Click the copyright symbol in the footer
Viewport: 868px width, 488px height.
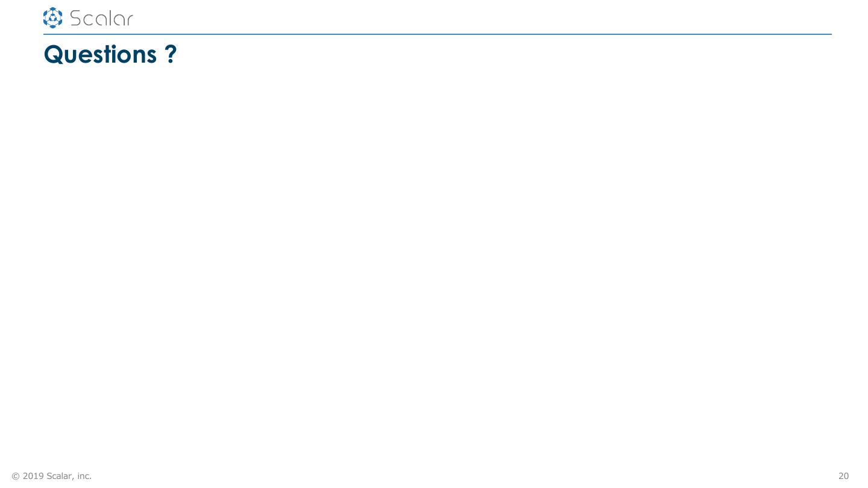(16, 476)
